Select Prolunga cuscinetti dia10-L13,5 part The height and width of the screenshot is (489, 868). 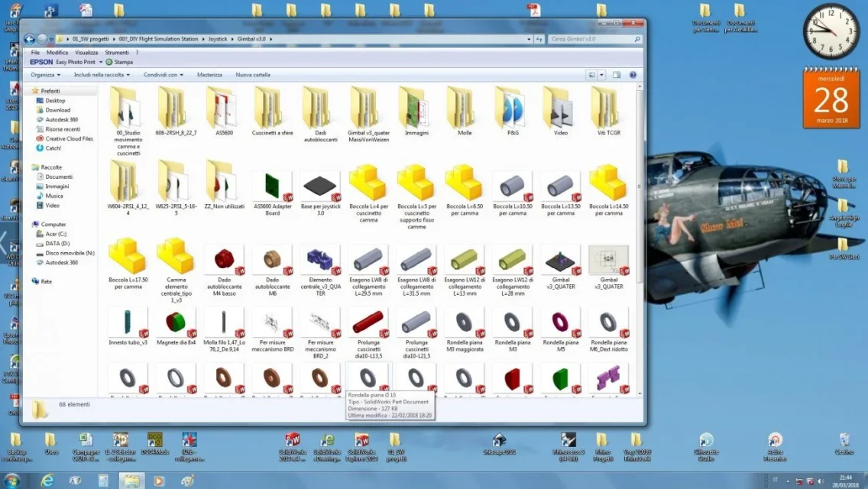tap(369, 333)
